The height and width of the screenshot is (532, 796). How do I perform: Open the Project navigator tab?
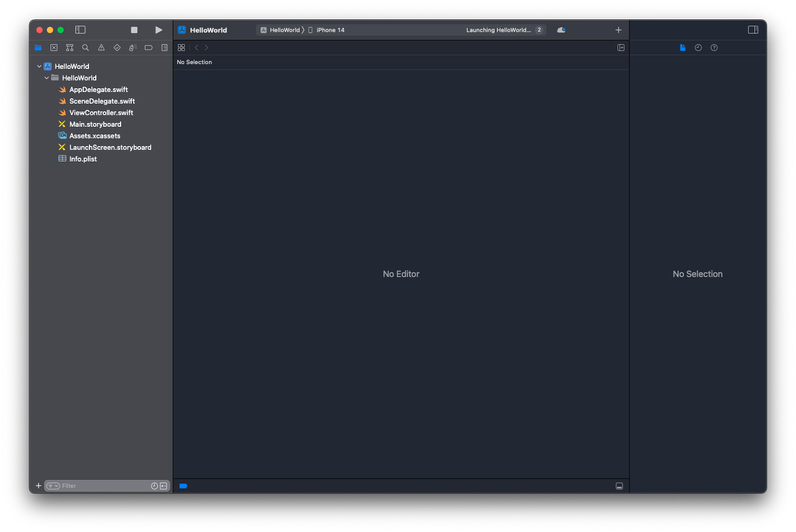point(38,48)
